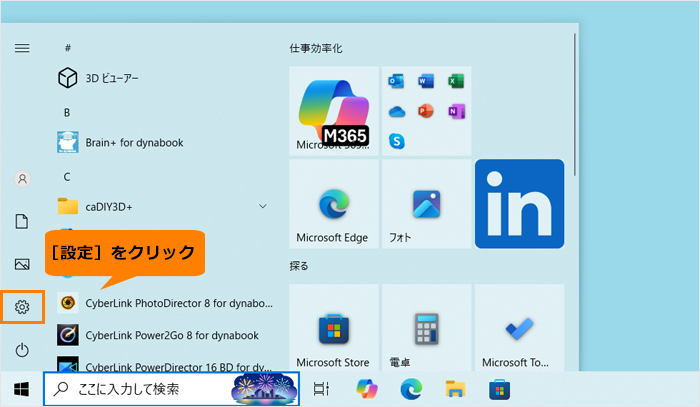Click the 仕事効率化 group heading

tap(316, 48)
